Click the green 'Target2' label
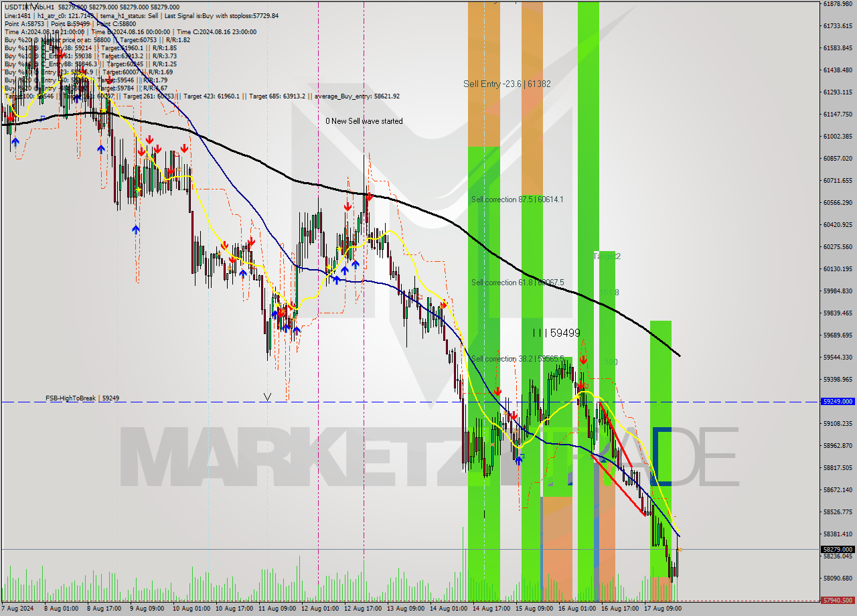Screen dimensions: 857x616 [607, 256]
